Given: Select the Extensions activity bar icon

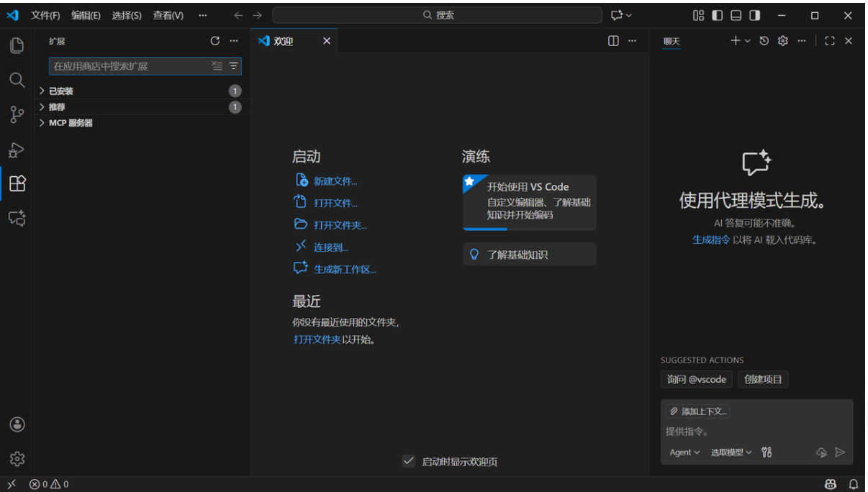Looking at the screenshot, I should (17, 183).
